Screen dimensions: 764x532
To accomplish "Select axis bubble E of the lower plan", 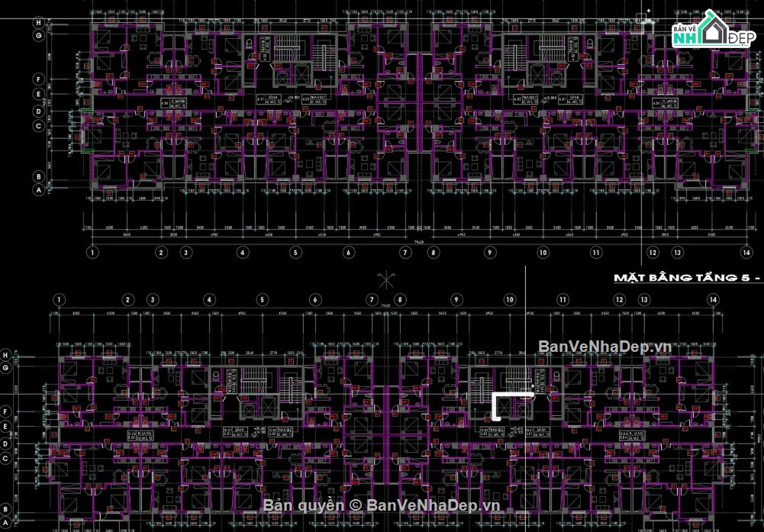I will click(x=6, y=426).
